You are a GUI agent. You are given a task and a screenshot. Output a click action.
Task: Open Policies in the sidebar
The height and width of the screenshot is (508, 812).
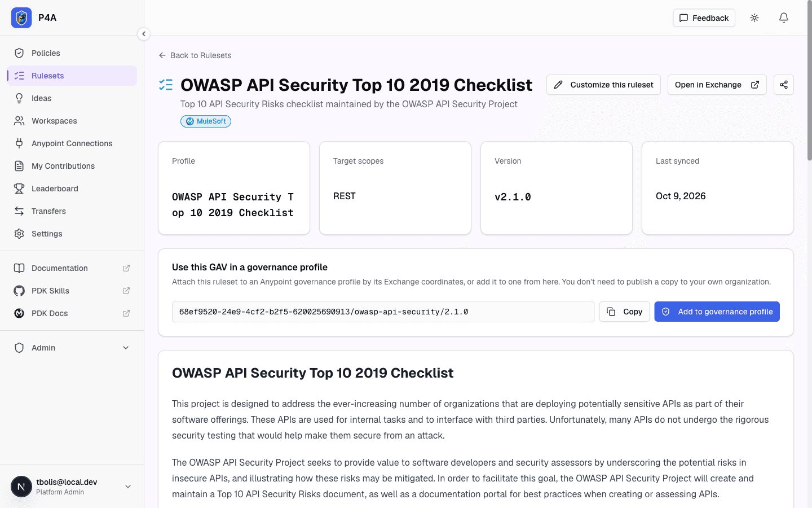click(72, 53)
